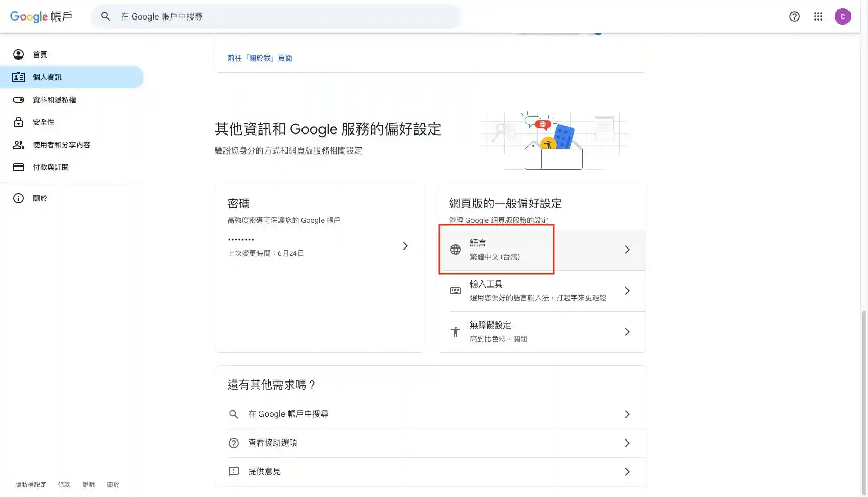
Task: Click the Google 帳戶 logo
Action: pos(41,16)
